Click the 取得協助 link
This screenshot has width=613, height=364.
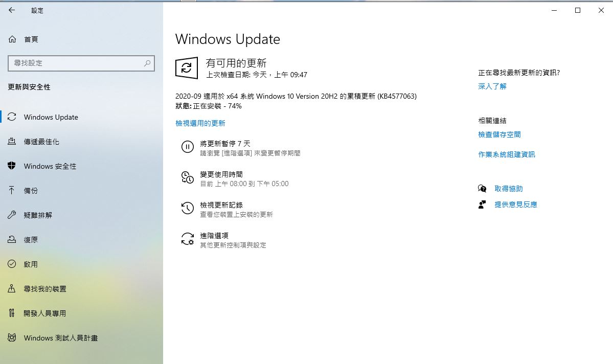tap(509, 189)
